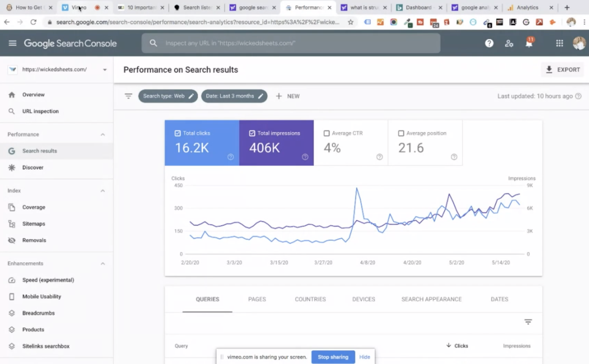Expand the Performance section collapse arrow

coord(103,134)
